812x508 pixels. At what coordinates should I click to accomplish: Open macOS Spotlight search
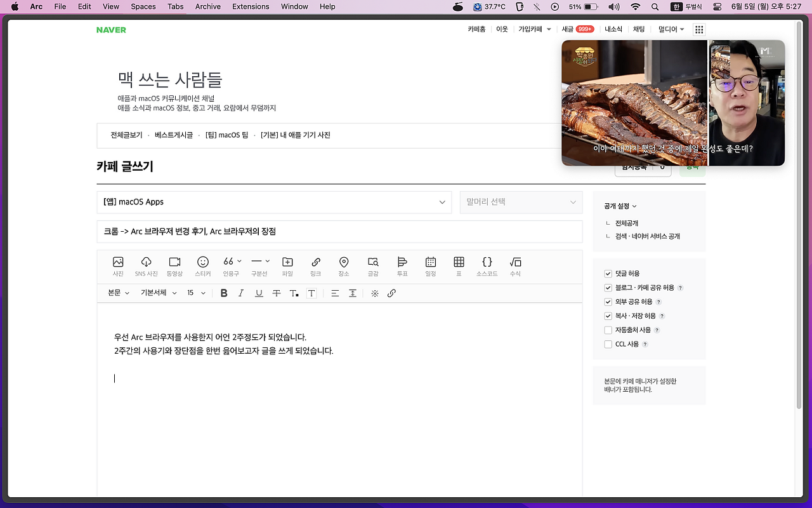click(655, 6)
